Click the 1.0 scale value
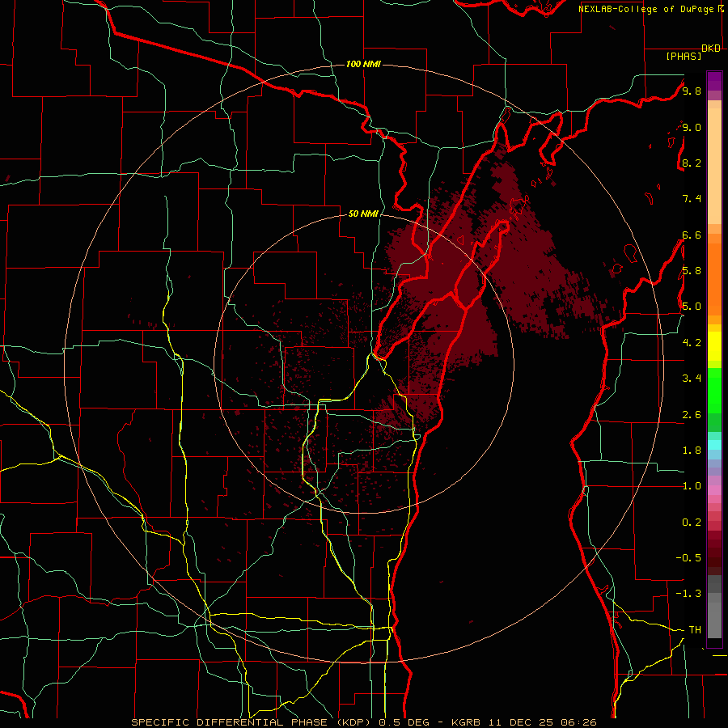This screenshot has width=728, height=728. pos(692,486)
